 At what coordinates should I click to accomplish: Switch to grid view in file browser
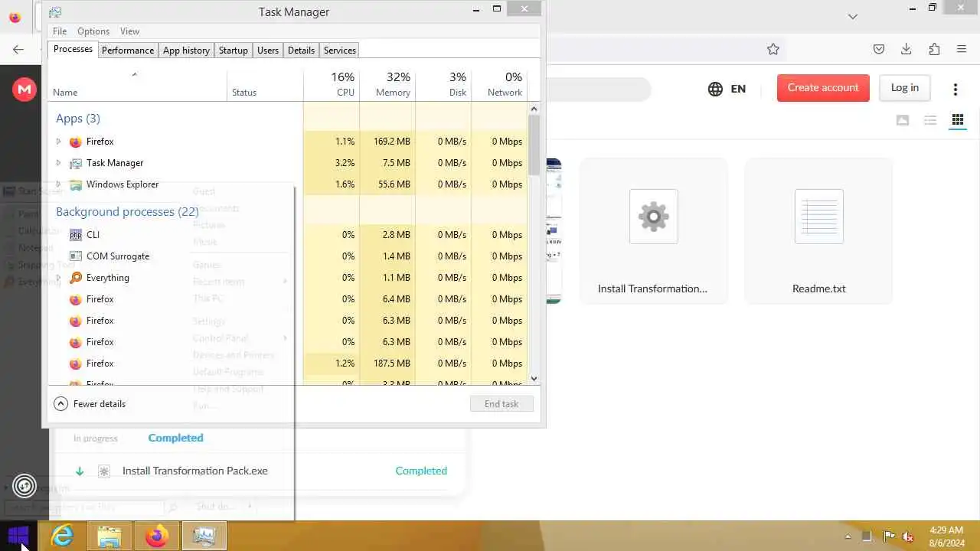tap(958, 120)
